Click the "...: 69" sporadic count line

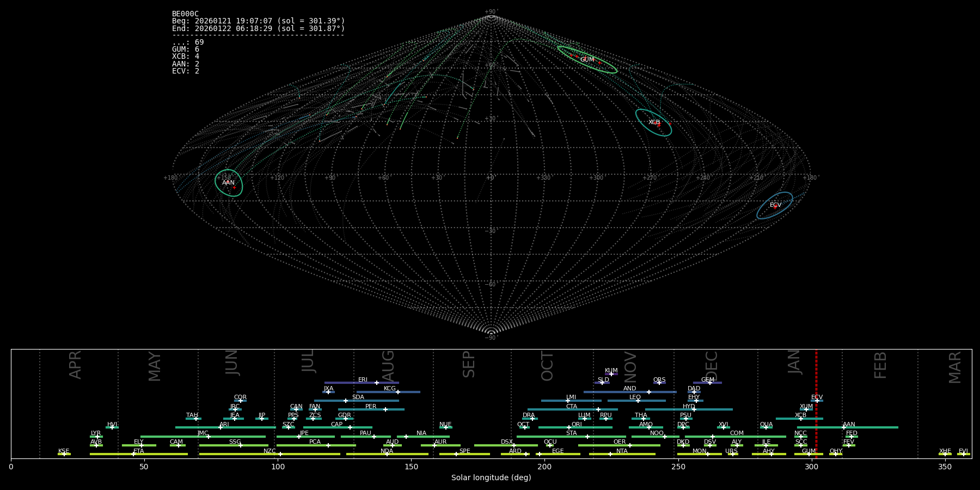point(188,42)
